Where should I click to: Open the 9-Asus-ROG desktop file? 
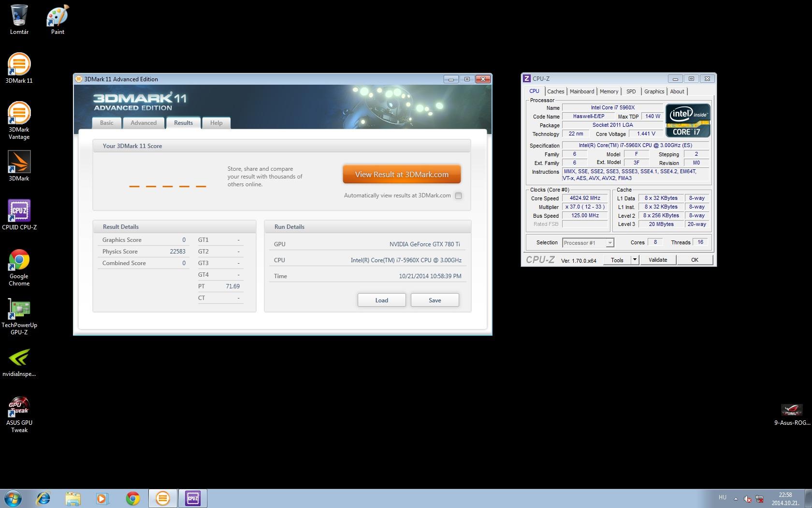click(792, 414)
